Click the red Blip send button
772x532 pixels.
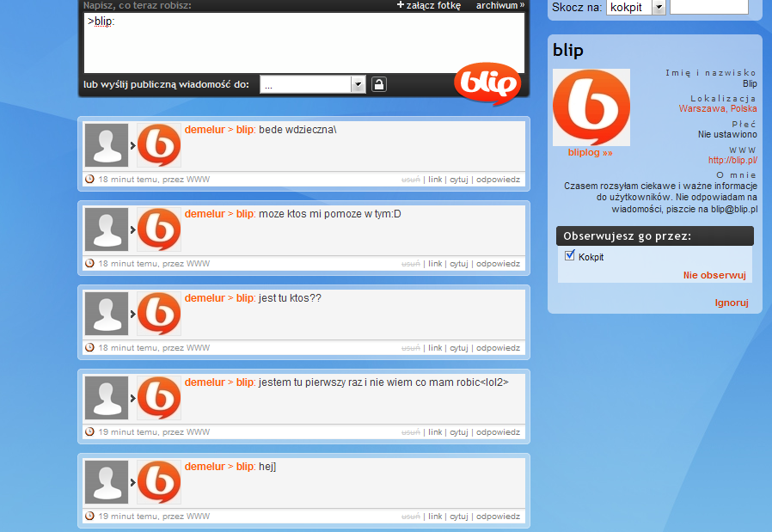pos(487,83)
